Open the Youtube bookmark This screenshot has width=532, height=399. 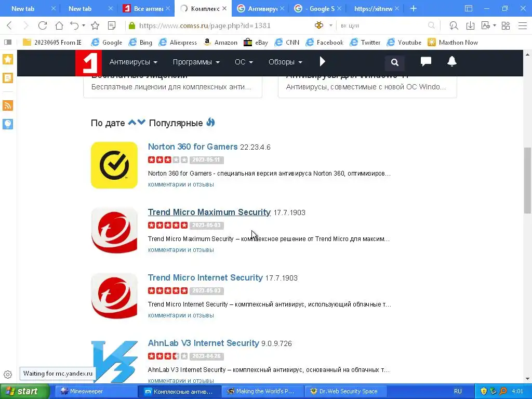click(404, 42)
